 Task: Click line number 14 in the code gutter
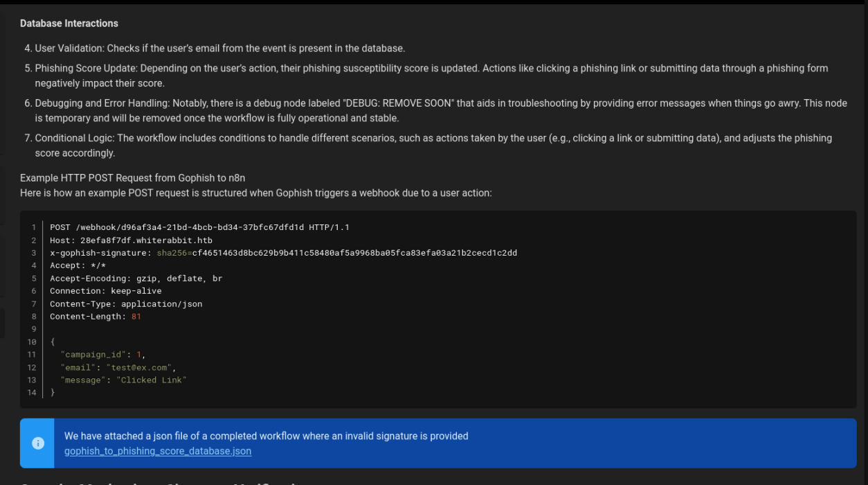tap(31, 393)
